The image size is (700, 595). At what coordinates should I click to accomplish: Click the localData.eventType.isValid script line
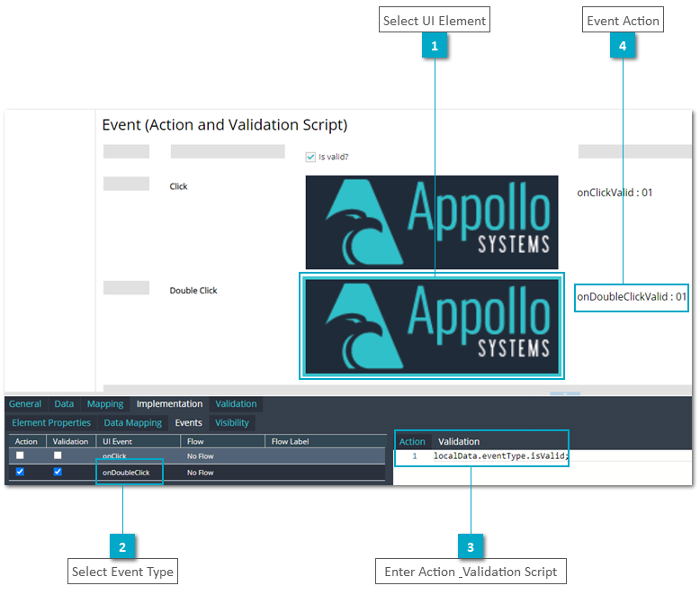click(x=501, y=455)
